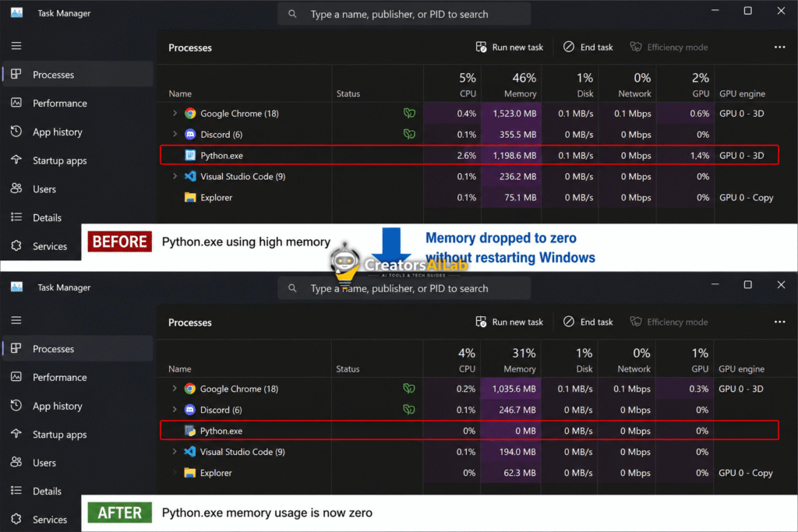The image size is (798, 532).
Task: Click Run new task in top window
Action: click(x=510, y=47)
